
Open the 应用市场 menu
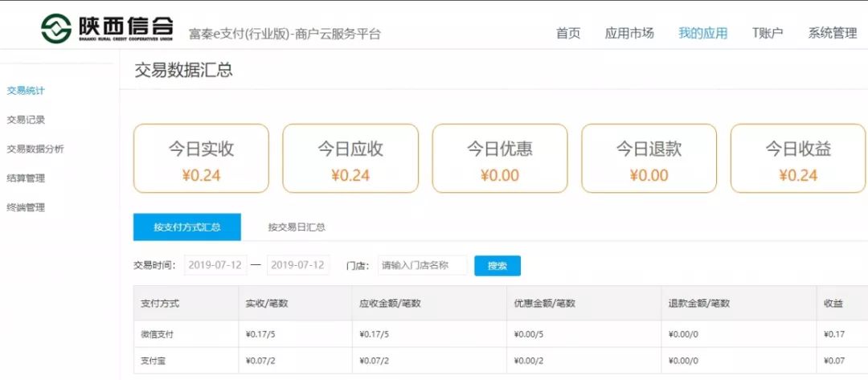coord(628,33)
